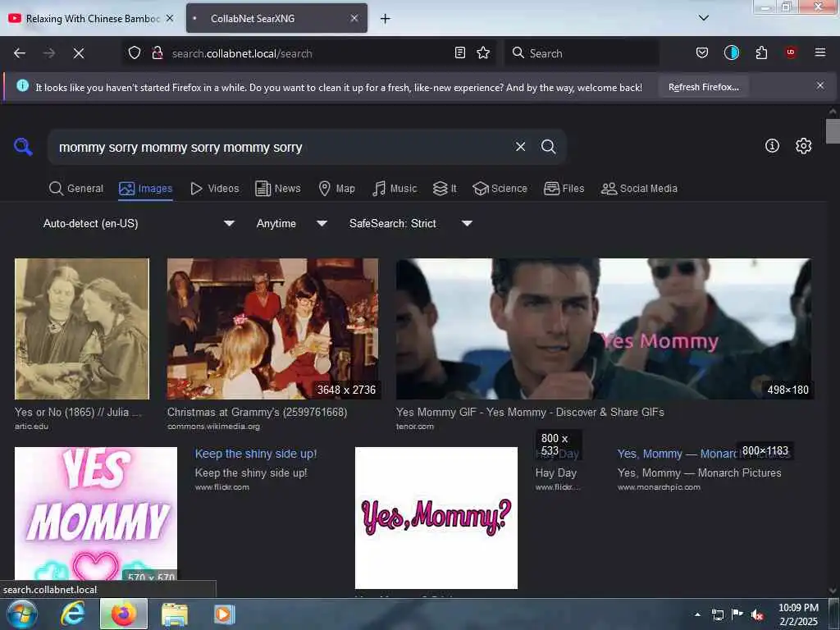Show site security lock information
Image resolution: width=840 pixels, height=630 pixels.
click(157, 53)
